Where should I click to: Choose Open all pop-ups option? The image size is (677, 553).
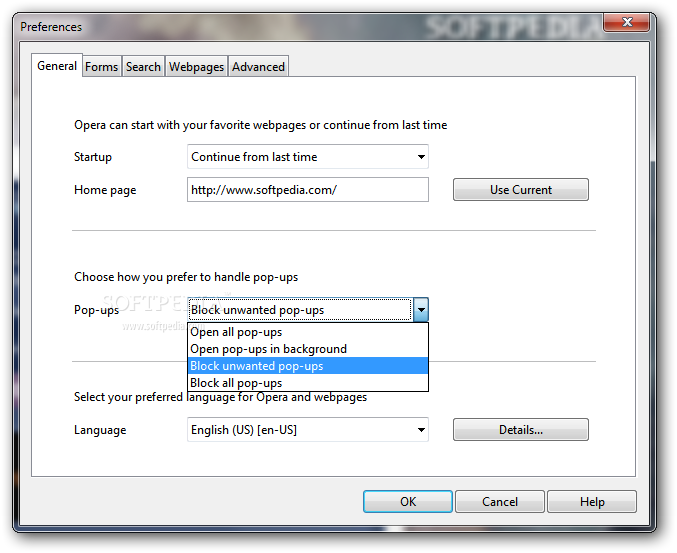point(308,332)
